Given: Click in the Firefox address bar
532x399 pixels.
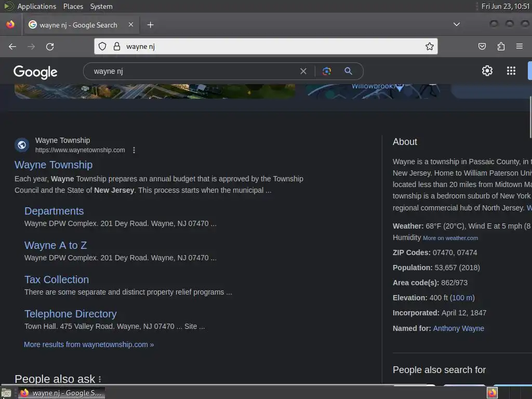Looking at the screenshot, I should tap(265, 46).
